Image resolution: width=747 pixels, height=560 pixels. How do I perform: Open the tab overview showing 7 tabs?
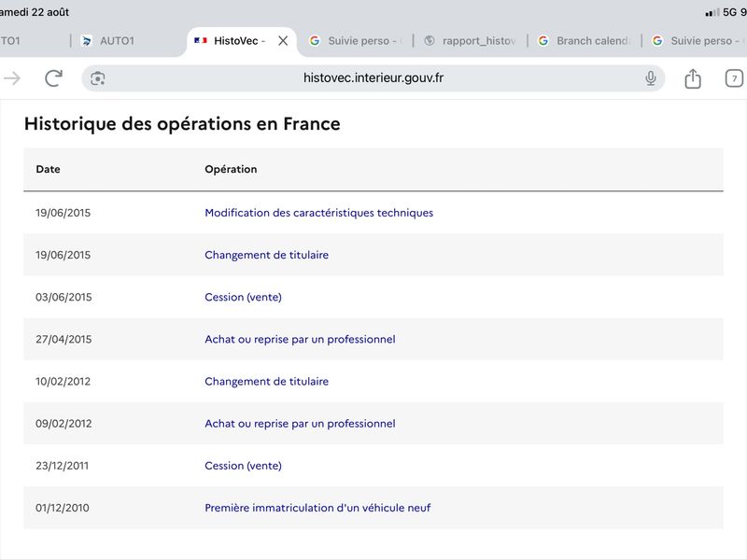734,78
